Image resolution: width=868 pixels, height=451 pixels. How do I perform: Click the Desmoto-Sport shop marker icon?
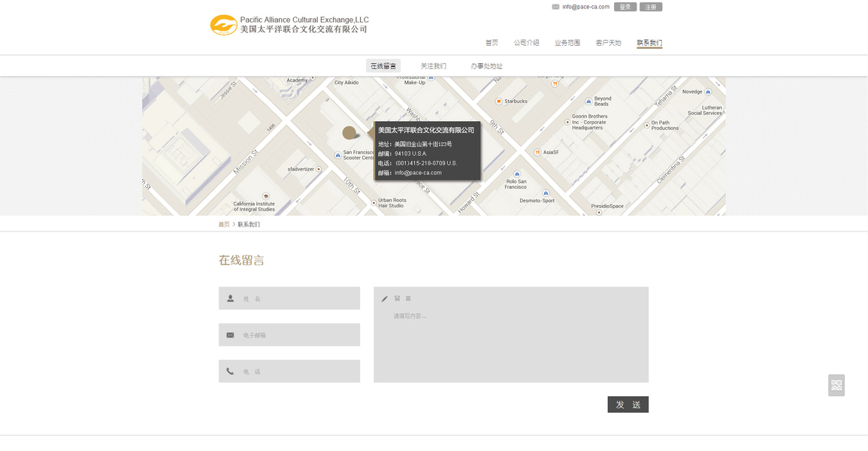pos(546,193)
